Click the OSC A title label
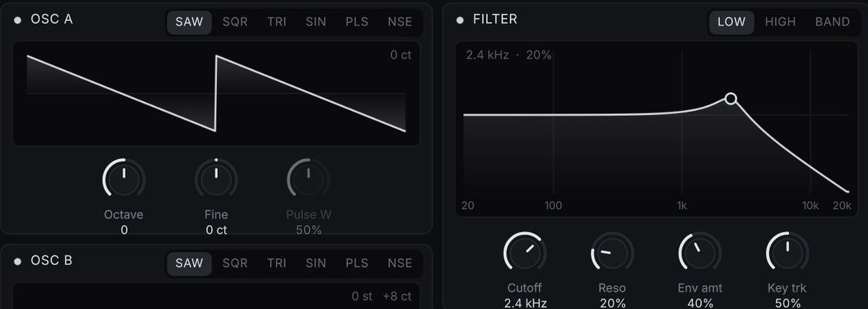Viewport: 868px width, 309px height. point(51,20)
